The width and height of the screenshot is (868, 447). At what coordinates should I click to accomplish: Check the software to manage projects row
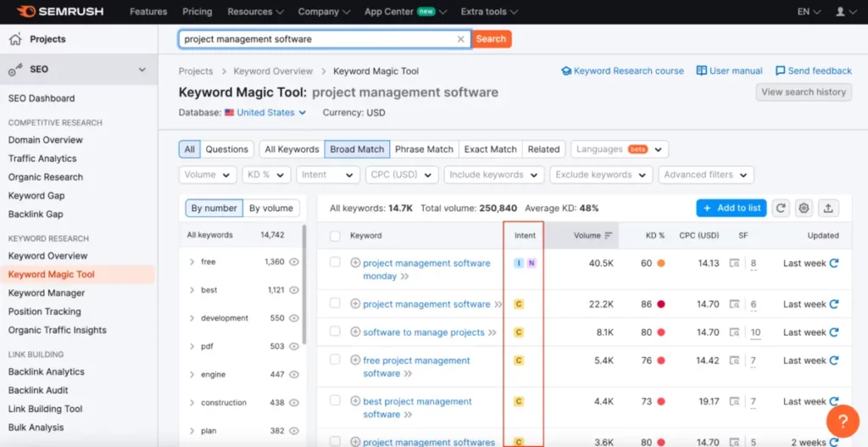click(335, 332)
